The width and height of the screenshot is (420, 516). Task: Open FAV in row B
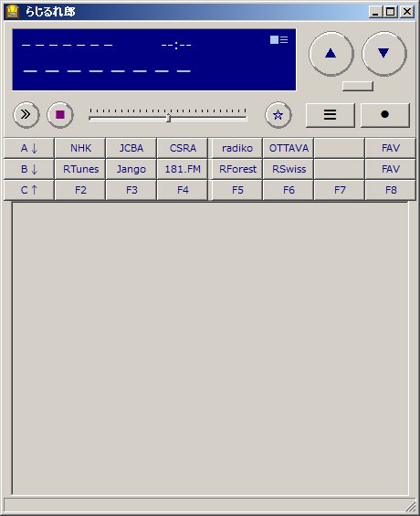(x=391, y=169)
